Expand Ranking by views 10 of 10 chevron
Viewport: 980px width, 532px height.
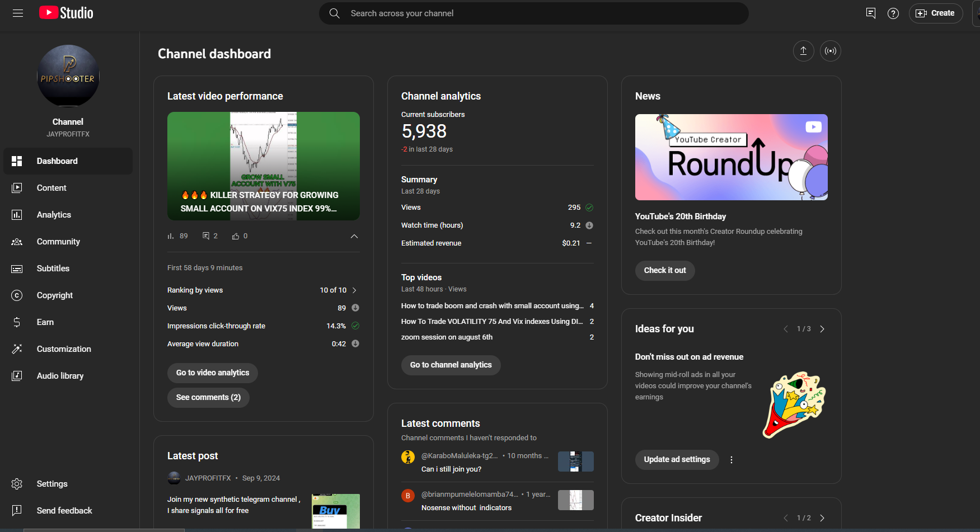point(354,290)
